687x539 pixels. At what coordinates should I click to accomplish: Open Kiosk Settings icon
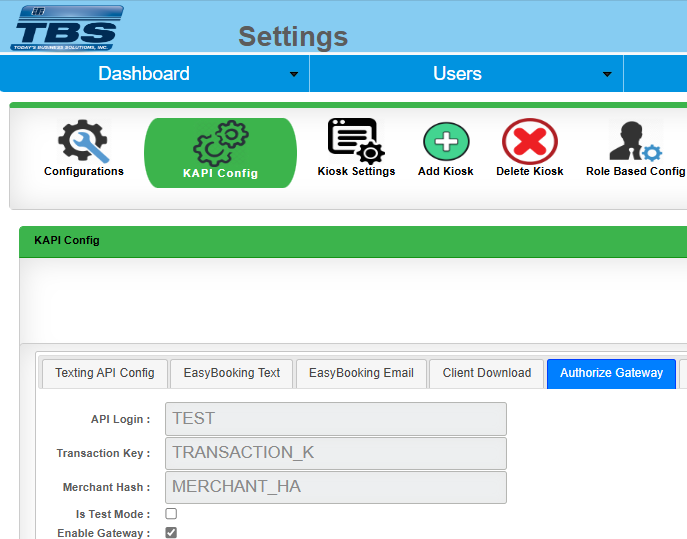click(x=356, y=141)
